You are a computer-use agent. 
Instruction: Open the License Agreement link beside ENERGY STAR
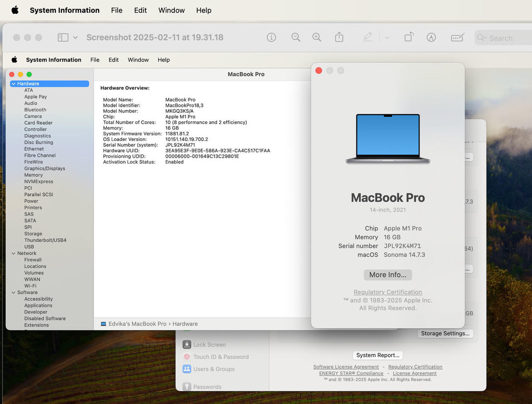415,373
